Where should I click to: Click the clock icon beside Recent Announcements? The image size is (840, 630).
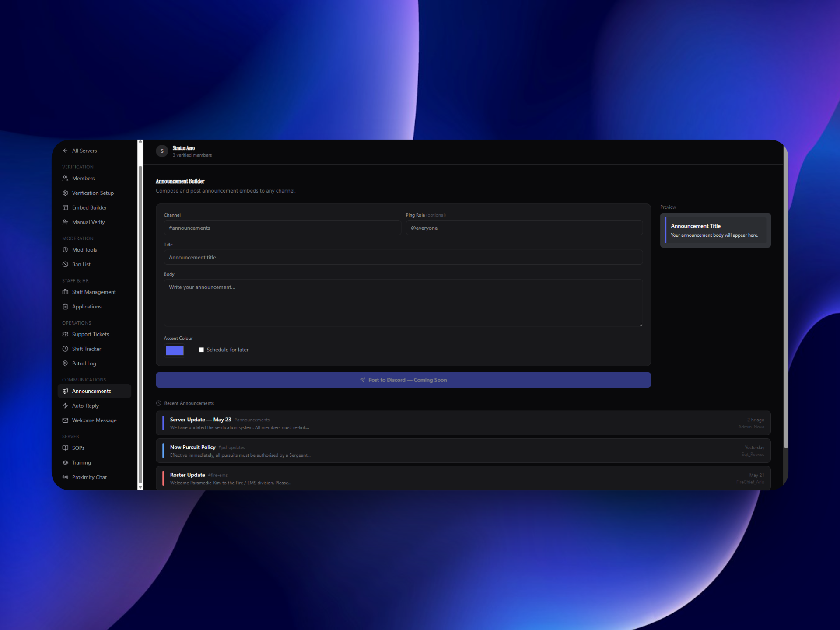(x=159, y=403)
